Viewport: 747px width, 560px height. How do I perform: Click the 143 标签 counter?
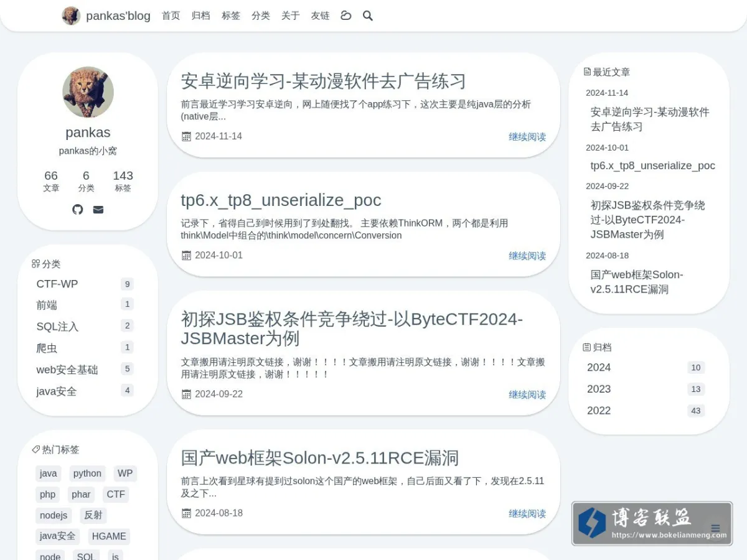123,181
